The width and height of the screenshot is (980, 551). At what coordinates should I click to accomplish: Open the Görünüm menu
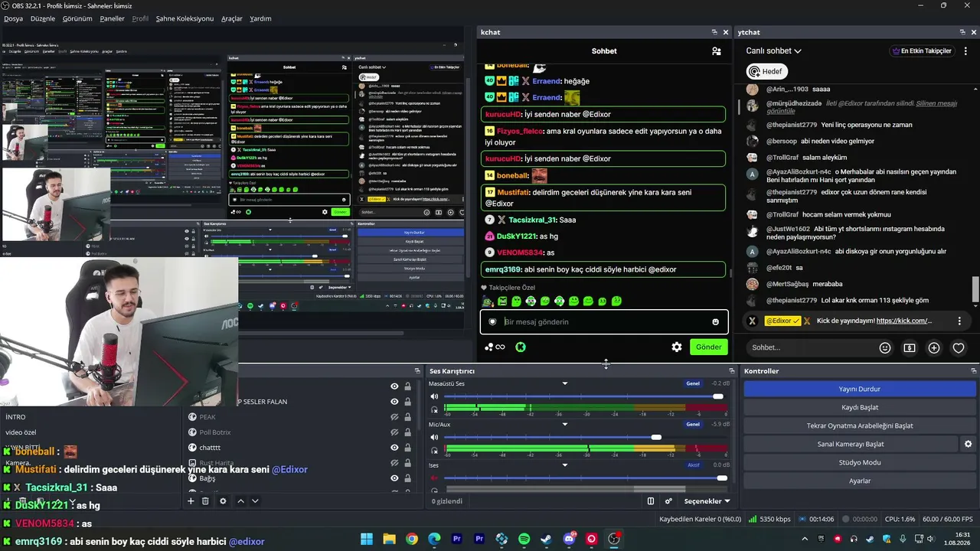tap(77, 18)
